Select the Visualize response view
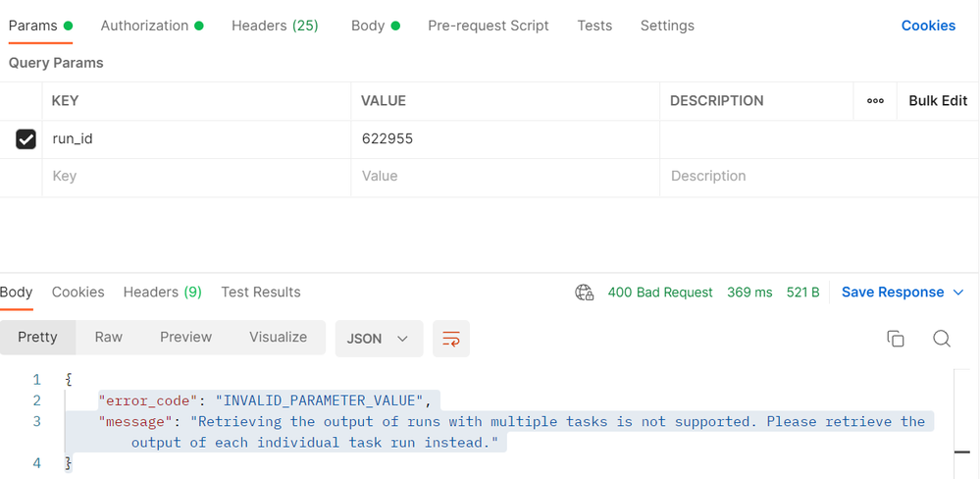Screen dimensions: 980x479 pos(278,337)
